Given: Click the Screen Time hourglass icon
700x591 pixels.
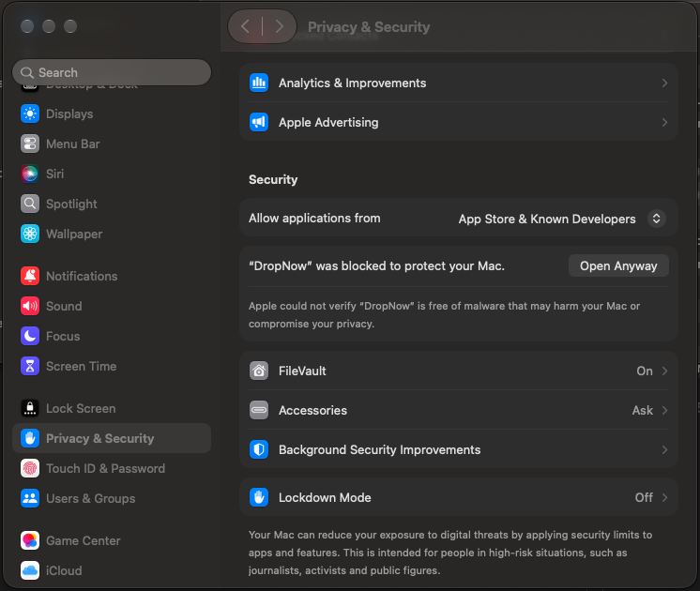Looking at the screenshot, I should (30, 366).
